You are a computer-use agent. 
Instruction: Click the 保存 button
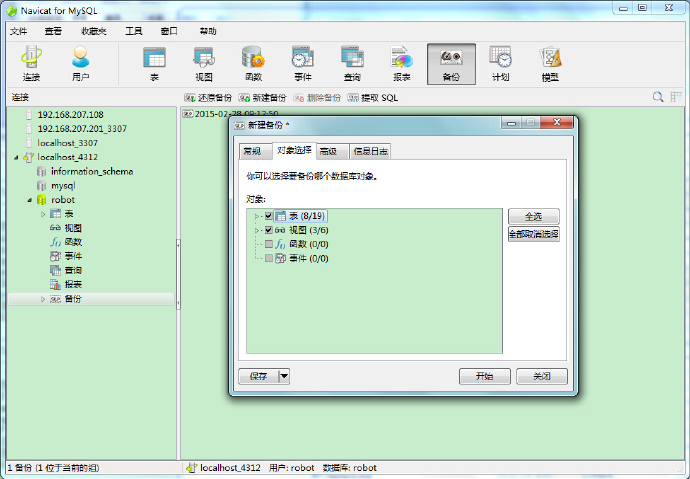(x=259, y=376)
